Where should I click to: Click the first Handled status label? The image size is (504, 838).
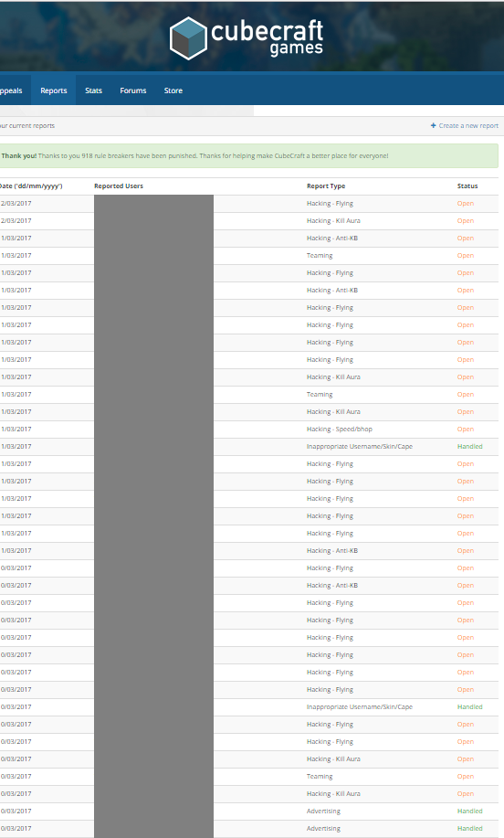[x=470, y=446]
